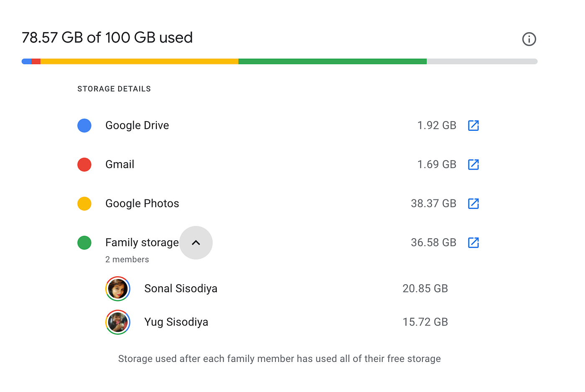
Task: Click the blue Google Drive dot
Action: (x=84, y=125)
